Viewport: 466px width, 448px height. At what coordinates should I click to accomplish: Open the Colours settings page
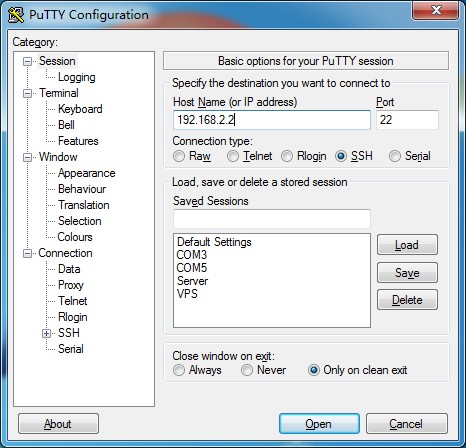(x=75, y=237)
